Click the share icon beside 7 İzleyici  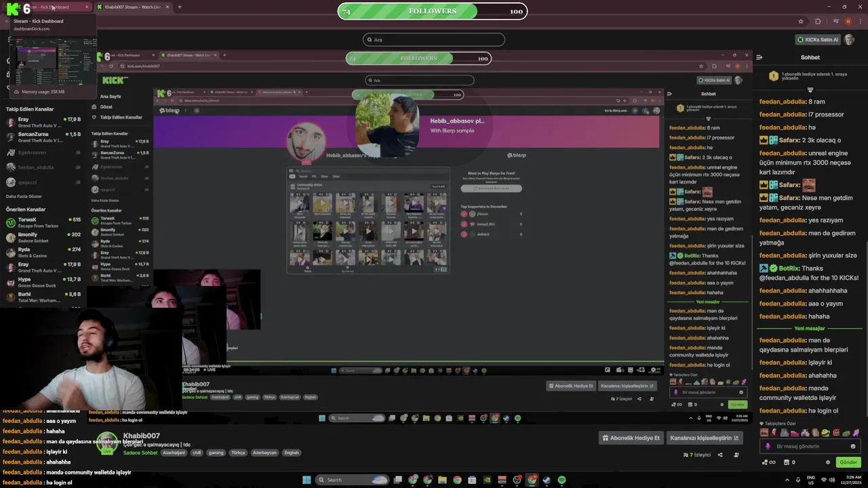click(720, 455)
